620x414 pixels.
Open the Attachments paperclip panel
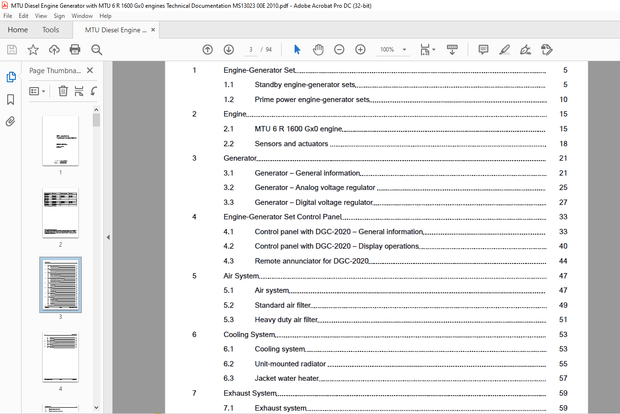point(11,121)
